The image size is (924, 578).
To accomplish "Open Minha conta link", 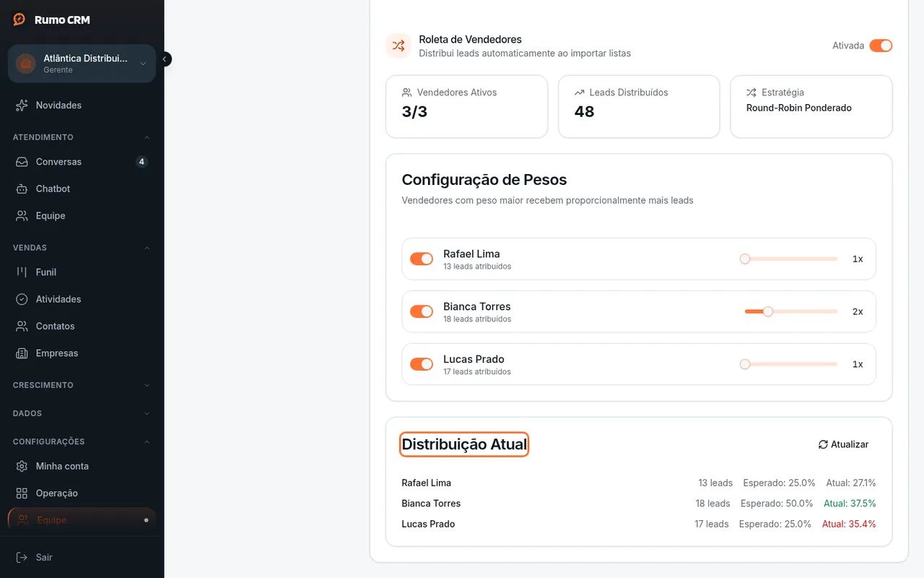I will tap(82, 466).
